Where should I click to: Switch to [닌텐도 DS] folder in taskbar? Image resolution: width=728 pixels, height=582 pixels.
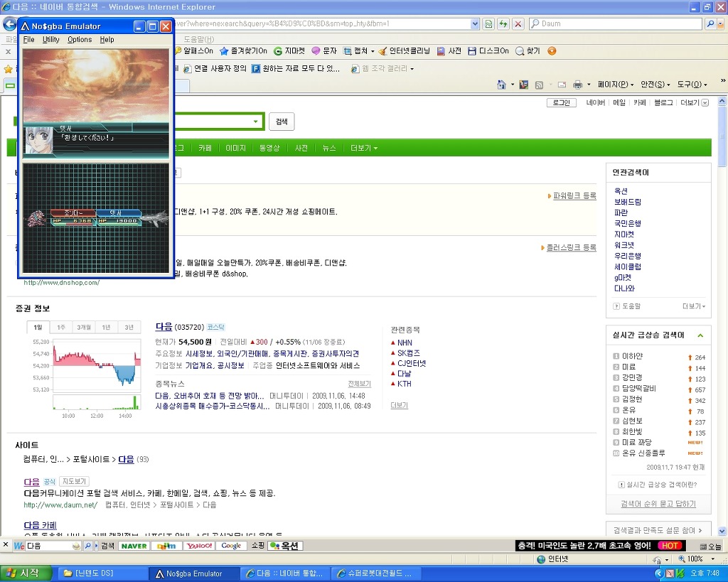102,573
